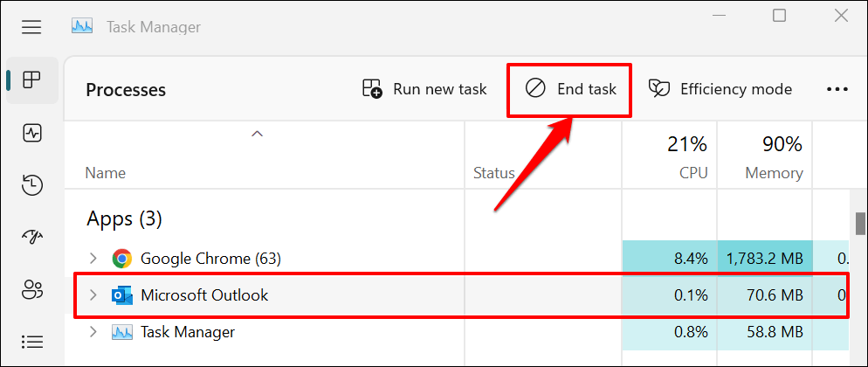
Task: Switch to the Performance page icon
Action: [32, 133]
